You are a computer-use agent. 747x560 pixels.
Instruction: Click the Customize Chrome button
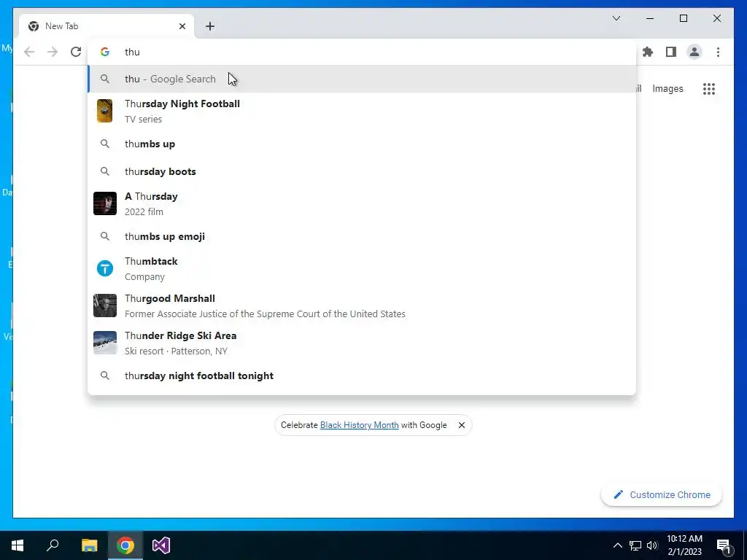pyautogui.click(x=661, y=495)
